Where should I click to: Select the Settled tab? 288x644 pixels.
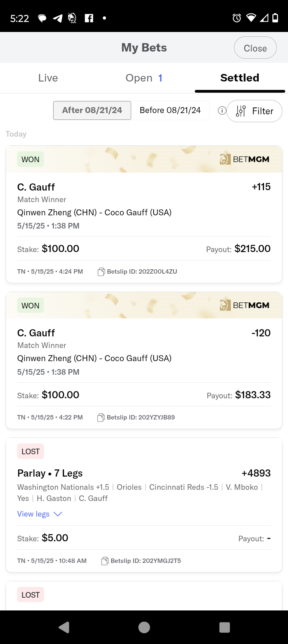tap(240, 78)
